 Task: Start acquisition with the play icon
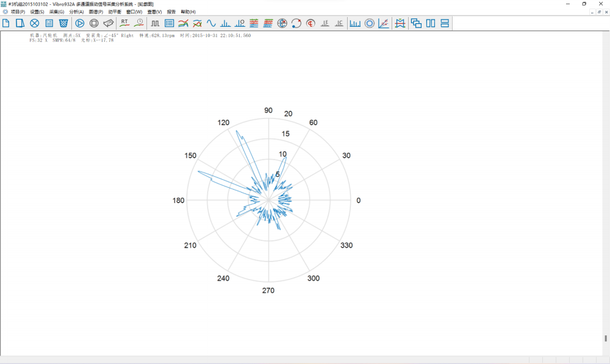click(x=80, y=23)
